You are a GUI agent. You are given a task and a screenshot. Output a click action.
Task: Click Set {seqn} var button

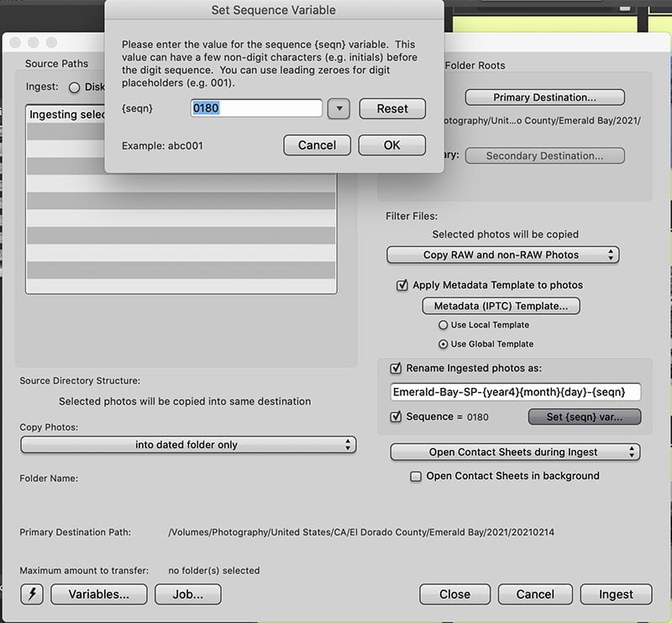[585, 417]
